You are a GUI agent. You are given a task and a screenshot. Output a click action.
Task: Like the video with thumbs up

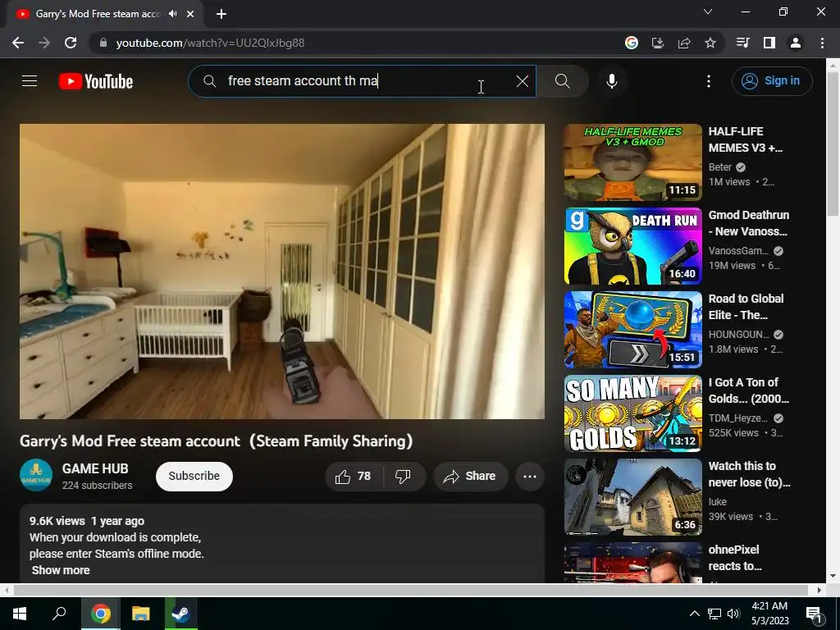tap(354, 477)
